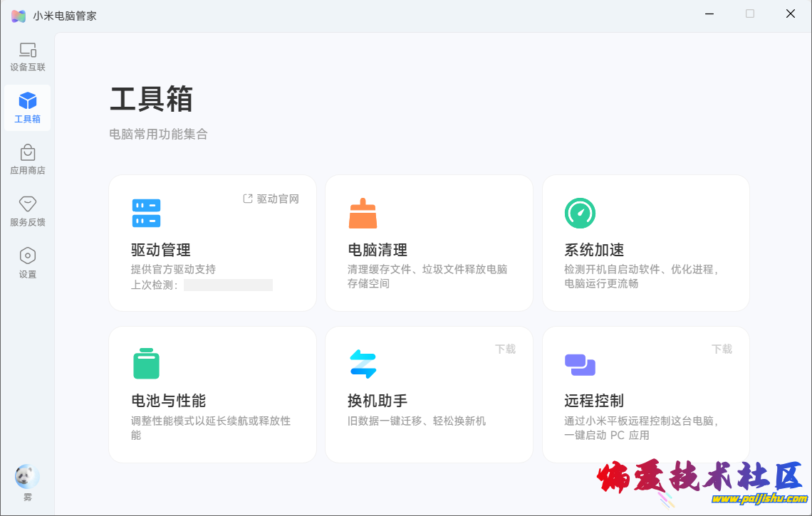Click the purple 远程控制 screens icon
The width and height of the screenshot is (812, 516).
(x=580, y=364)
